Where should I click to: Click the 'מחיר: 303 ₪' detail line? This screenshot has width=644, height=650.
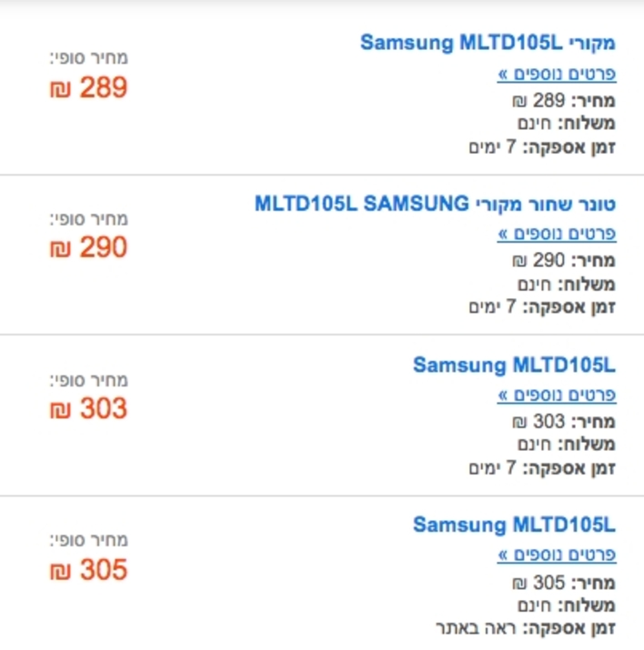click(x=564, y=422)
